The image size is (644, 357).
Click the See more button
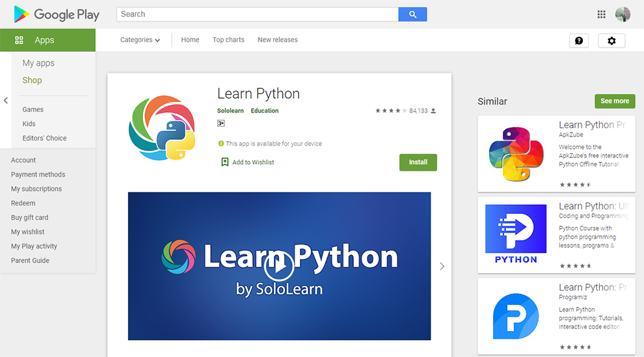click(x=615, y=101)
